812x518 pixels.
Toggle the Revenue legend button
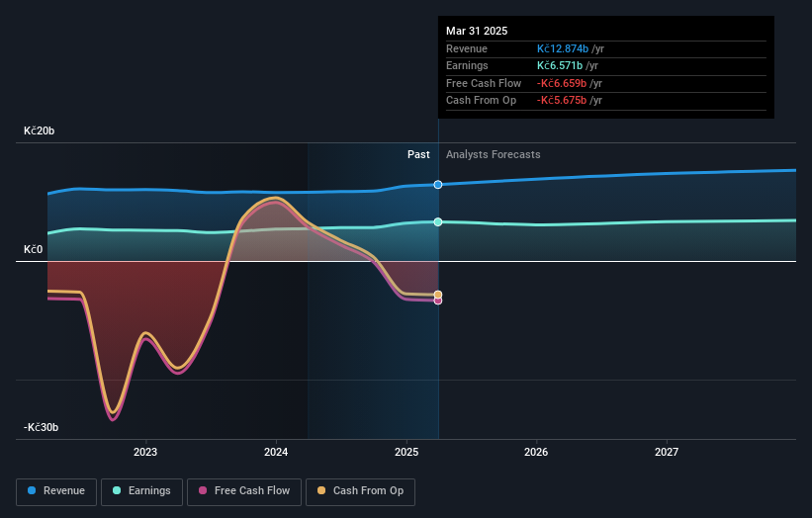click(56, 491)
